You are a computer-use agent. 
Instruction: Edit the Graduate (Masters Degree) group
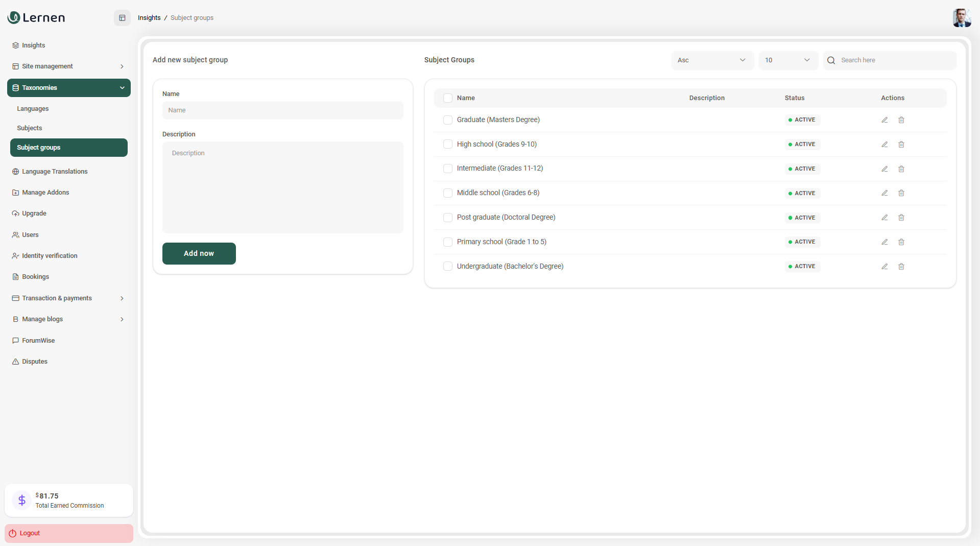885,120
